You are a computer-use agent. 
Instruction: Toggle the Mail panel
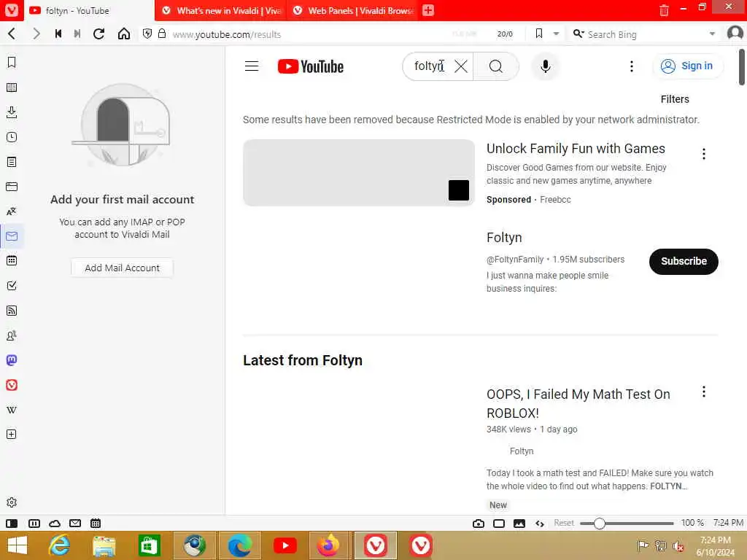point(12,236)
